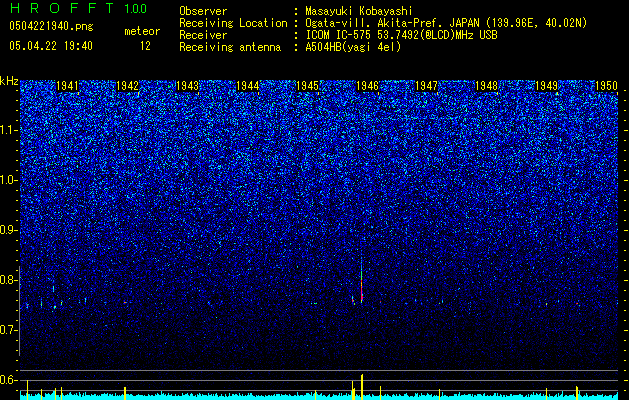Click the 1.0 kHz axis label
This screenshot has width=629, height=400.
(x=9, y=180)
